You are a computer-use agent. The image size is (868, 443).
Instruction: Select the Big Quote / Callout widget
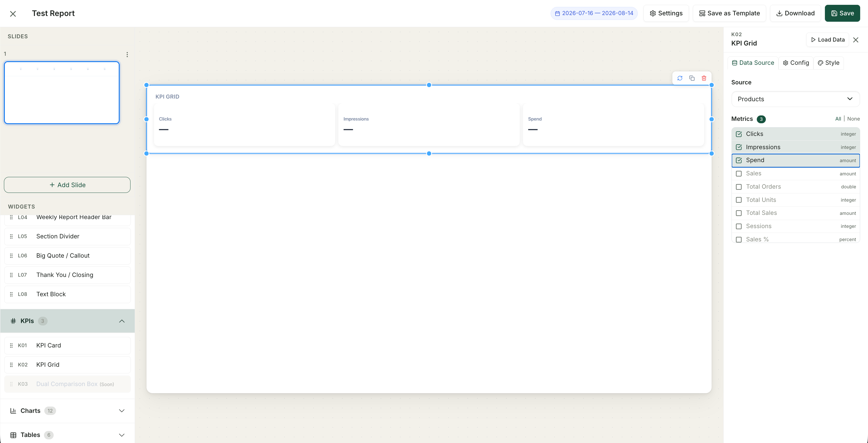pos(68,256)
